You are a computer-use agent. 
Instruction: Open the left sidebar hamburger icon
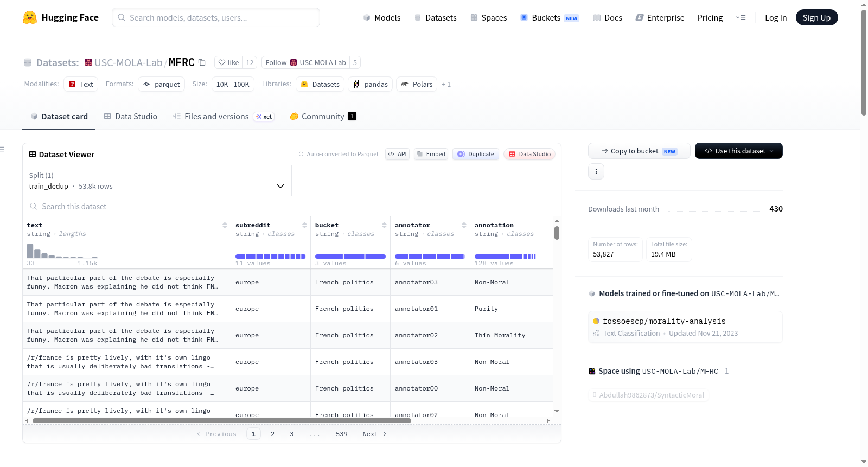point(2,149)
